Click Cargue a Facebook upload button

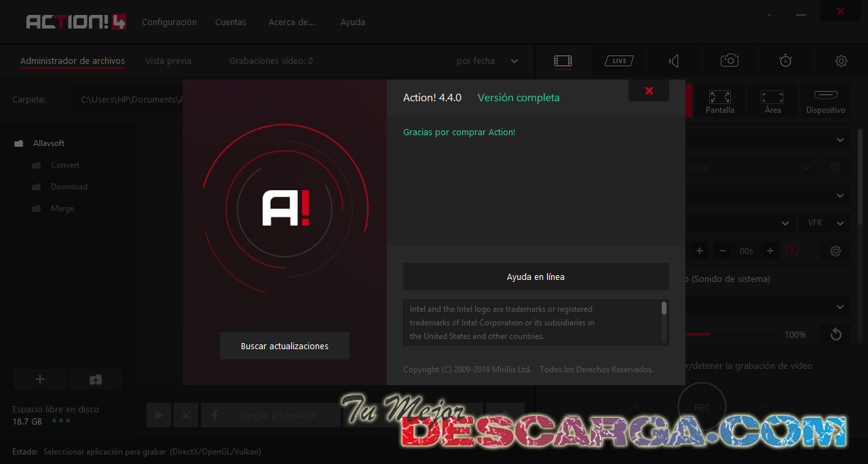pyautogui.click(x=270, y=415)
